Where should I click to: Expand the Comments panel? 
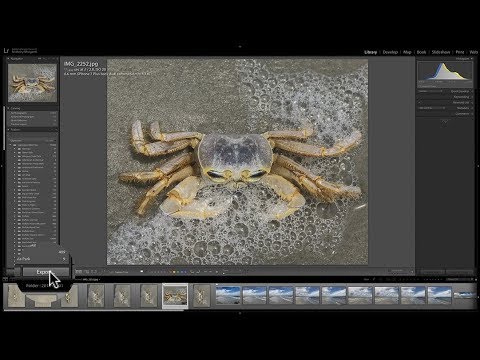[x=472, y=114]
